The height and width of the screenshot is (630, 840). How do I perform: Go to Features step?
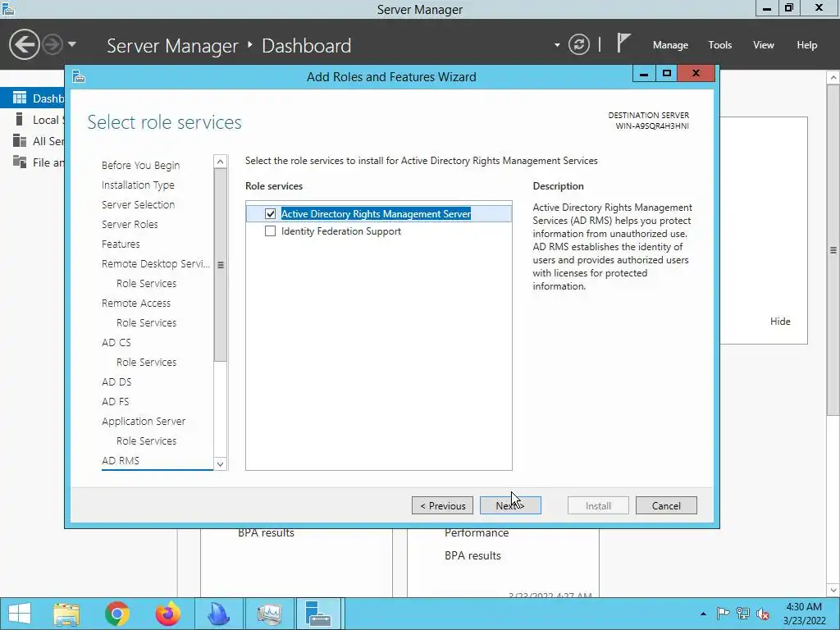click(121, 244)
